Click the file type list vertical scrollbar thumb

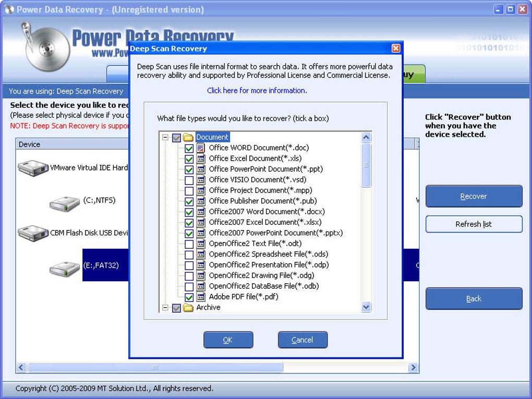[x=366, y=165]
